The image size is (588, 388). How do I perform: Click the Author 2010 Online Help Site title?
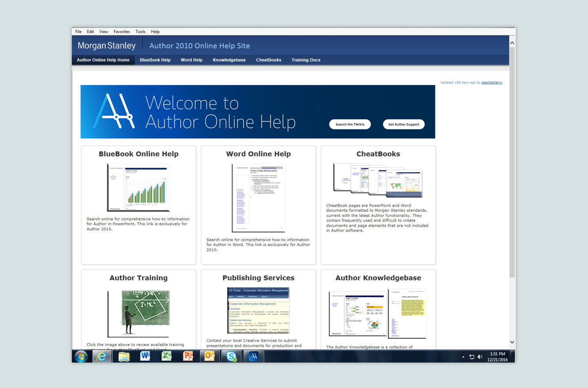click(200, 46)
